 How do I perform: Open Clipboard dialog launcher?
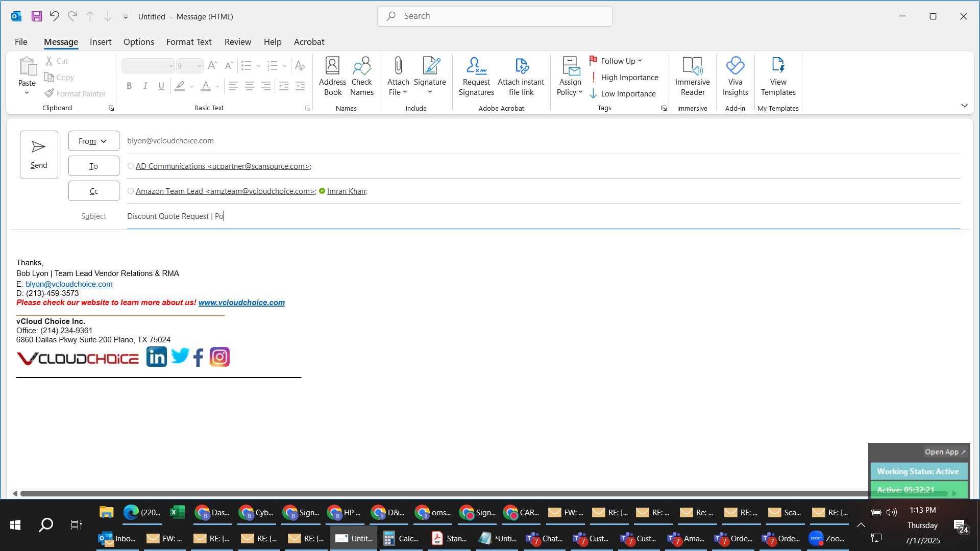click(x=111, y=108)
